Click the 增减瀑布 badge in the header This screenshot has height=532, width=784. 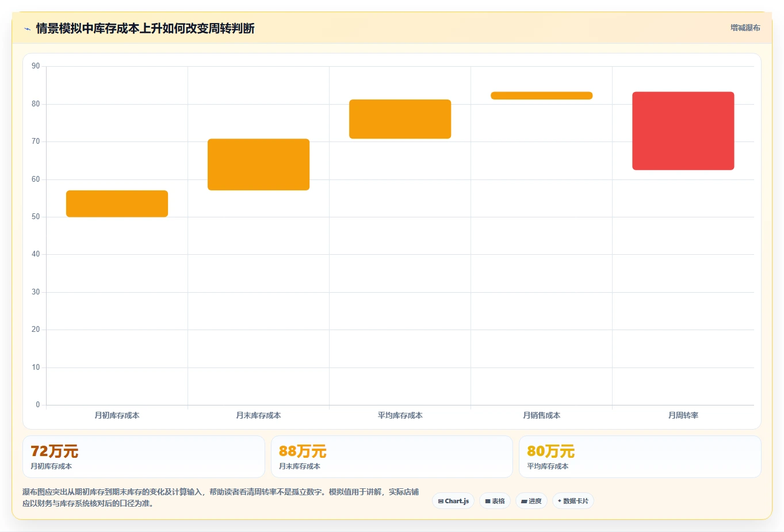tap(745, 28)
